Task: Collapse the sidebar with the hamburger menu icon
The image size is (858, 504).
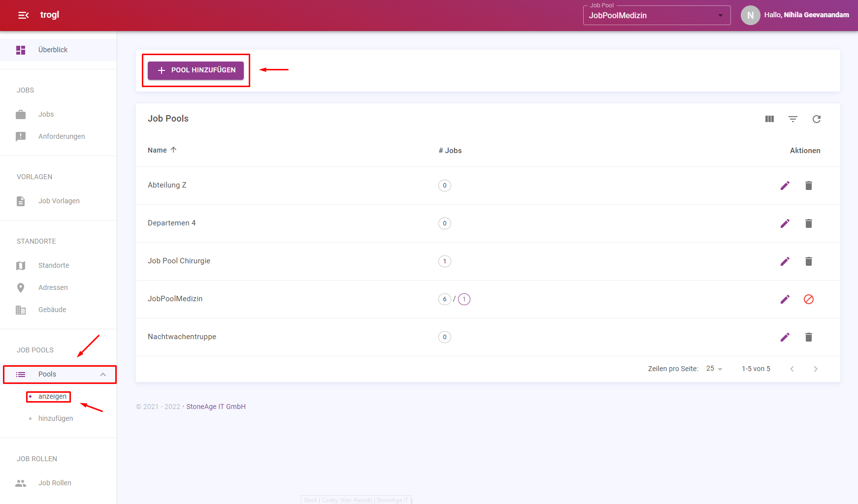Action: 23,15
